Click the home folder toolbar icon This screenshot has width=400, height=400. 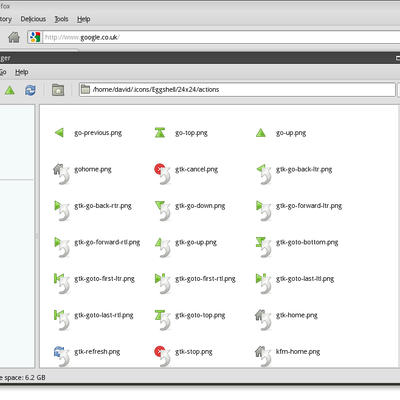pos(58,90)
